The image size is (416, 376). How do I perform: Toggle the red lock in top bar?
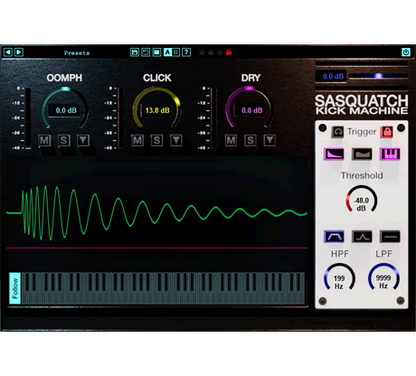click(x=229, y=52)
